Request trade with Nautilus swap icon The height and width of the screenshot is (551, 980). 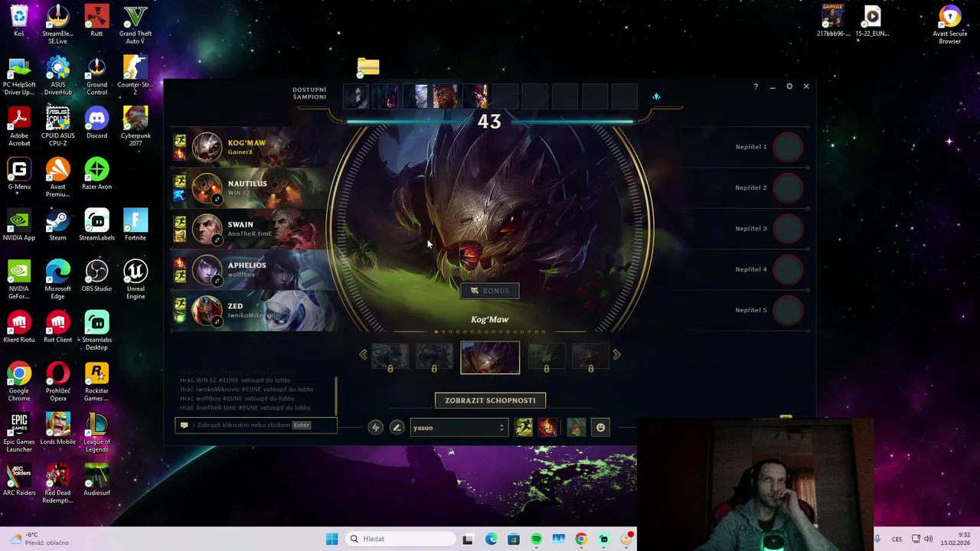(x=217, y=200)
